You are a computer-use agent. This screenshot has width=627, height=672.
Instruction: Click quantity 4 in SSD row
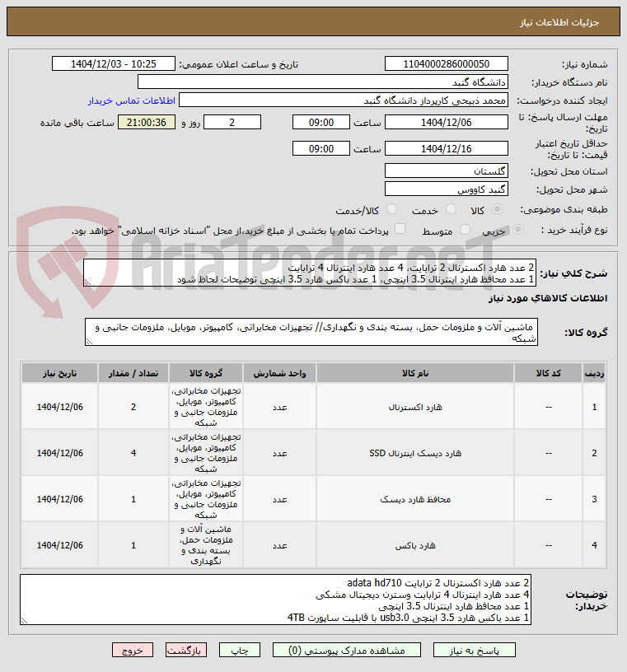pyautogui.click(x=133, y=453)
